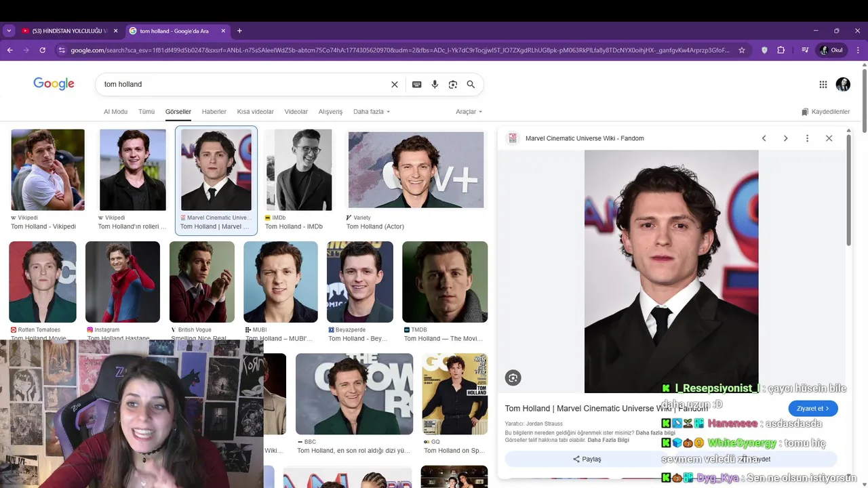Show previous image in preview panel

click(x=764, y=138)
